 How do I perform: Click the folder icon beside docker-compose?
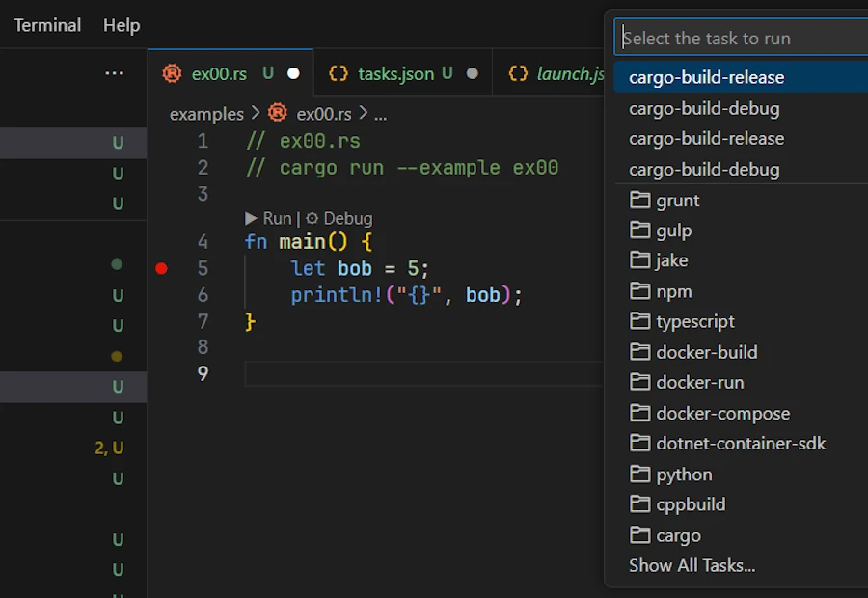pyautogui.click(x=640, y=413)
